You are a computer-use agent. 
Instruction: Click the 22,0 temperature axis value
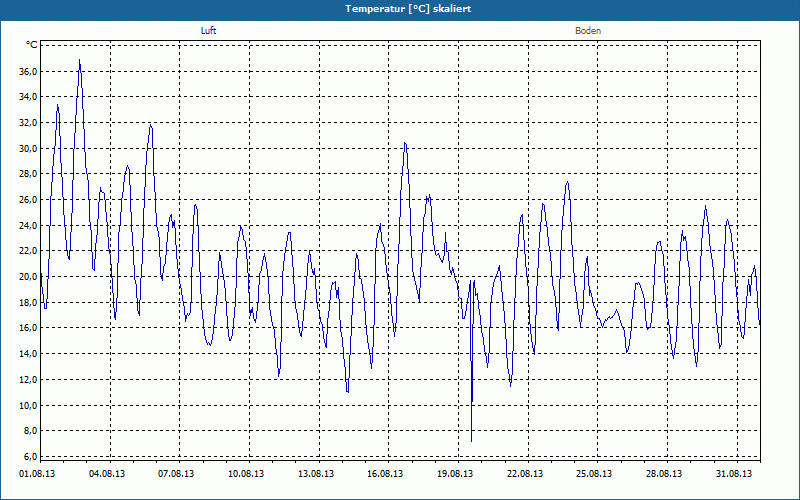point(29,251)
